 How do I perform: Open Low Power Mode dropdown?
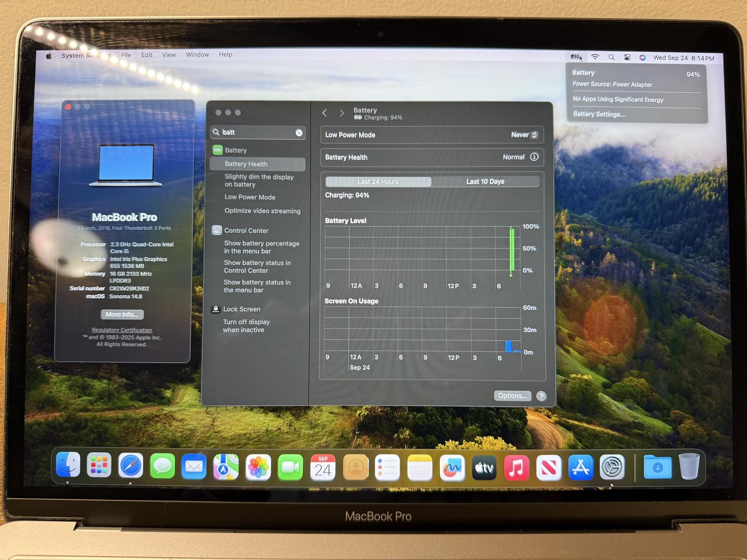pyautogui.click(x=524, y=135)
